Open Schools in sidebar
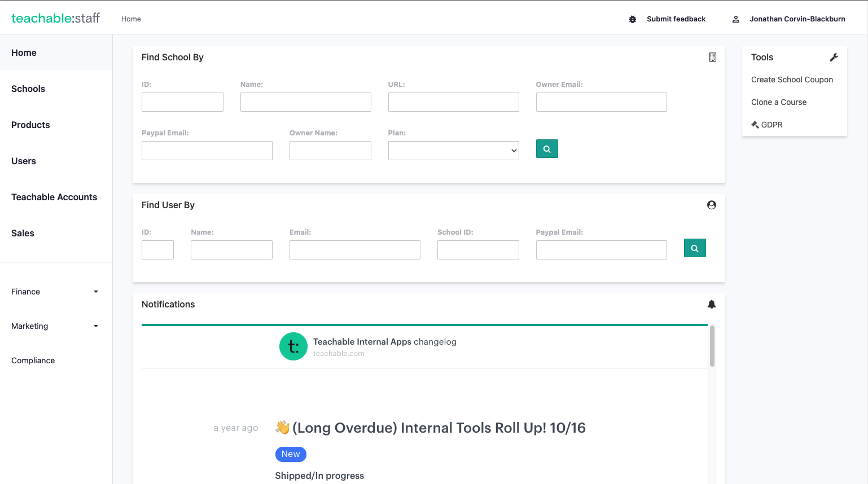The height and width of the screenshot is (484, 868). coord(56,89)
